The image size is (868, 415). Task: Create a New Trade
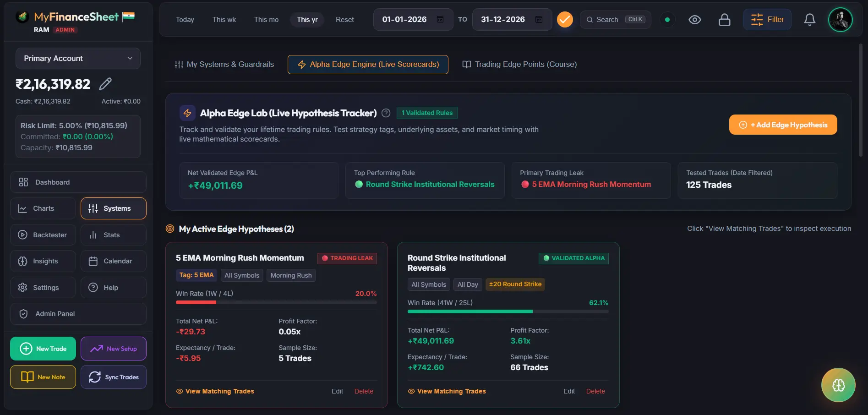pos(43,349)
